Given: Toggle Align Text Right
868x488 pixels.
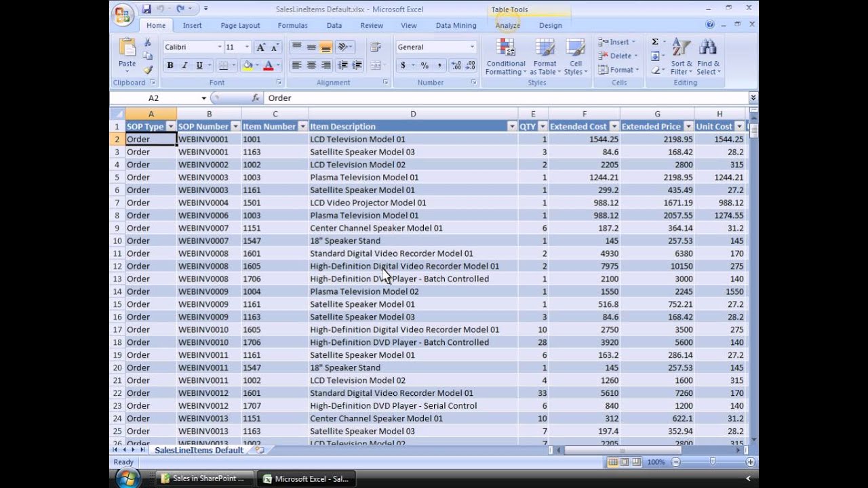Looking at the screenshot, I should 326,66.
